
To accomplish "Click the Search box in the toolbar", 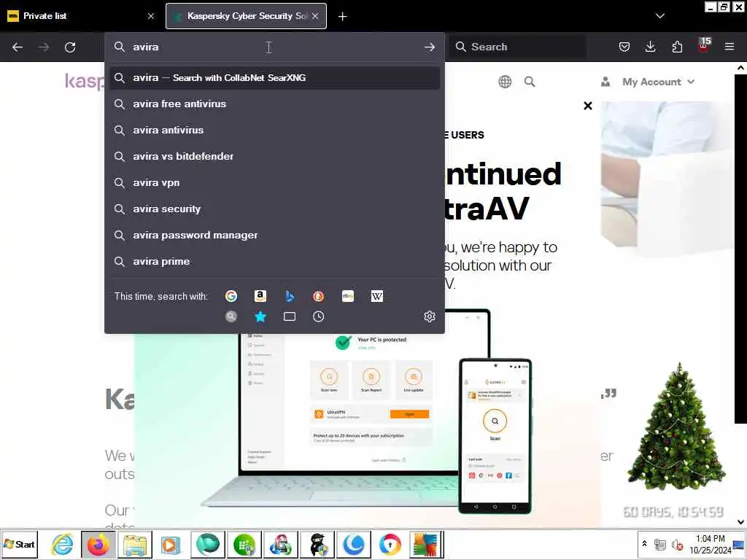I will (x=518, y=47).
